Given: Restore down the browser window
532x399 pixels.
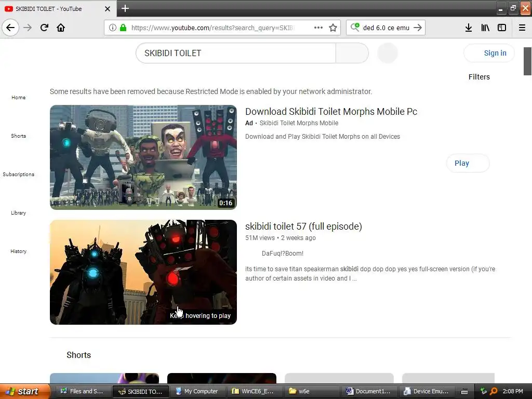Looking at the screenshot, I should pos(513,8).
